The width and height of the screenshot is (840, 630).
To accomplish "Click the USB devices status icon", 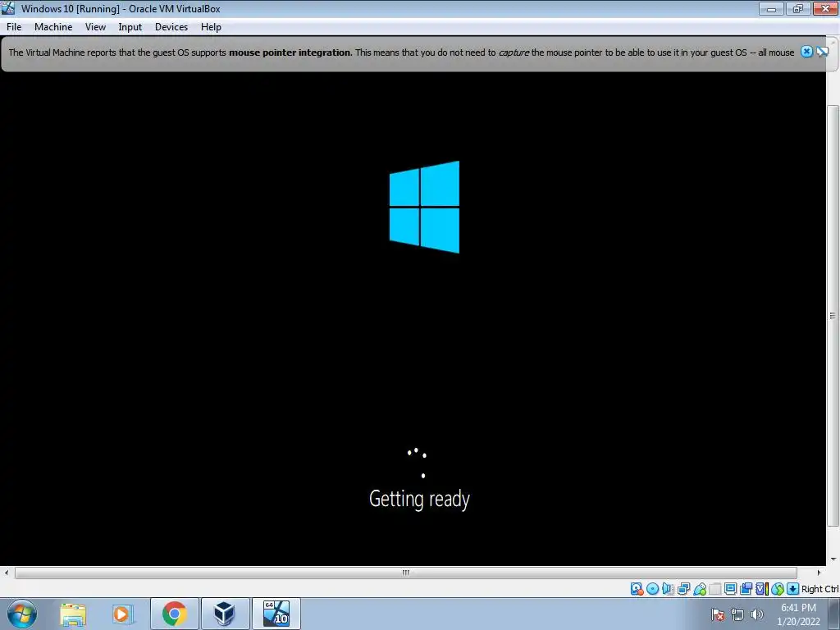I will pos(700,589).
